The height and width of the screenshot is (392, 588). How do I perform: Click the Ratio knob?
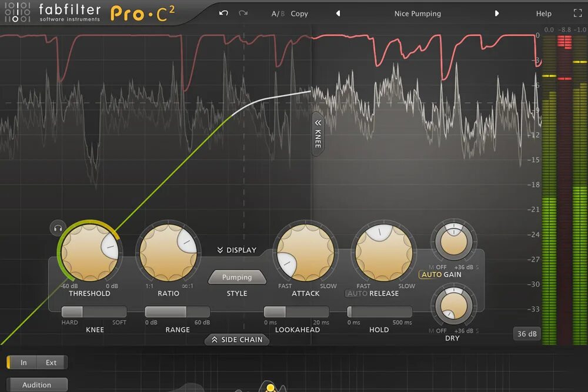click(168, 253)
